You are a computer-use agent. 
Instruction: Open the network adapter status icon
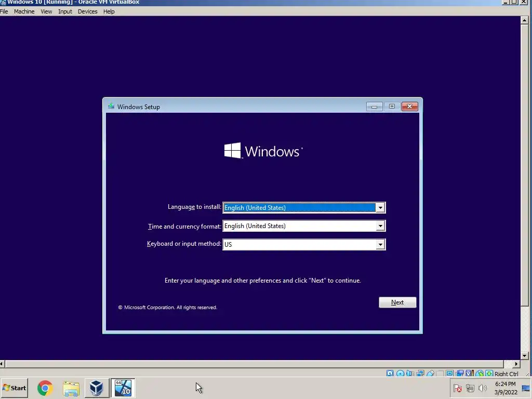click(x=420, y=374)
